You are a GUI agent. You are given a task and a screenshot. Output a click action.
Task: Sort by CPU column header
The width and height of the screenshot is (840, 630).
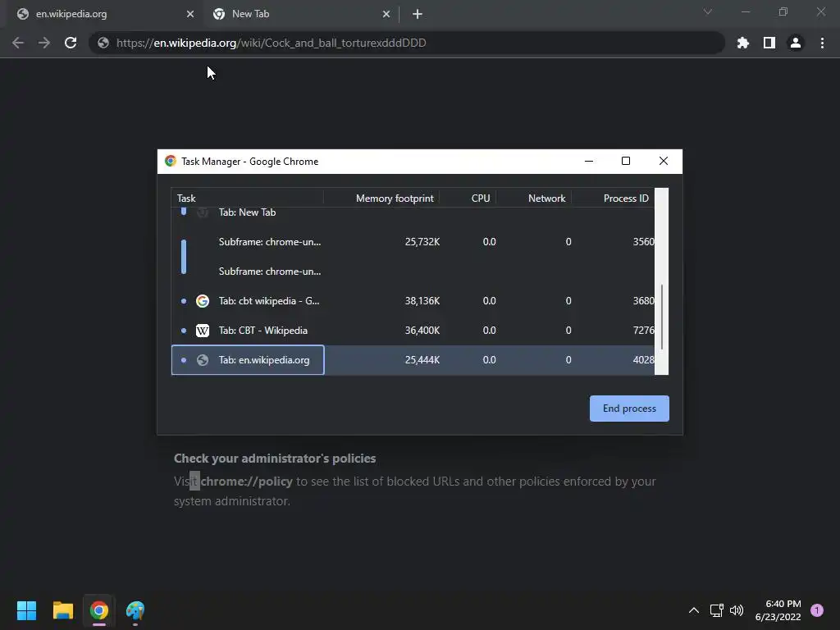pyautogui.click(x=468, y=199)
